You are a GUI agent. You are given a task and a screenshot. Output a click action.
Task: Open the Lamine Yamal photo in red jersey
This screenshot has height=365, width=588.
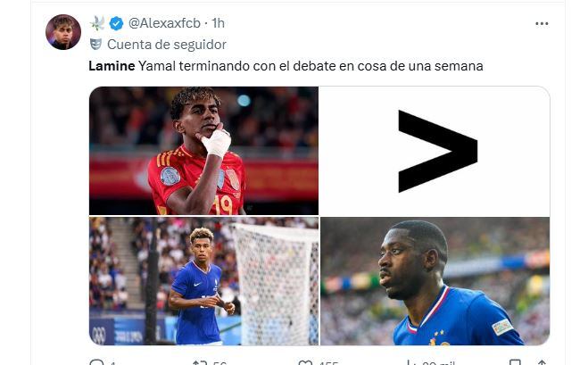[203, 151]
